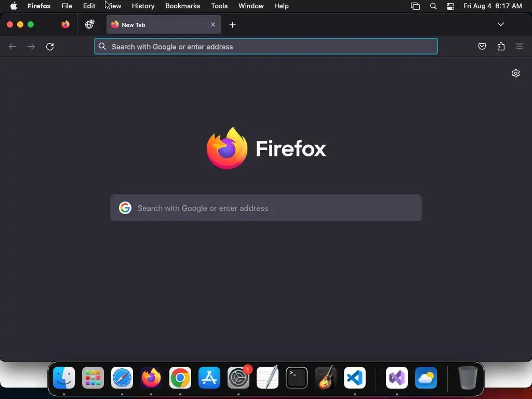532x399 pixels.
Task: Open the pinned Firefox tab
Action: coord(65,24)
